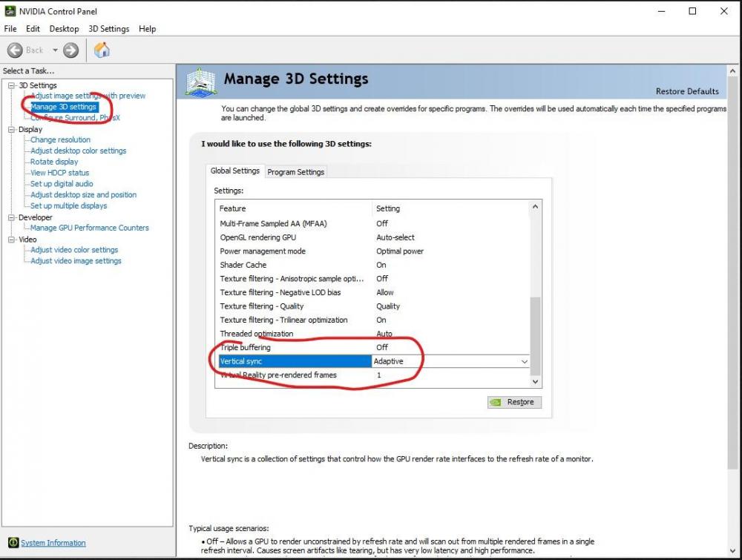Open the File menu
This screenshot has height=560, width=742.
(x=10, y=29)
